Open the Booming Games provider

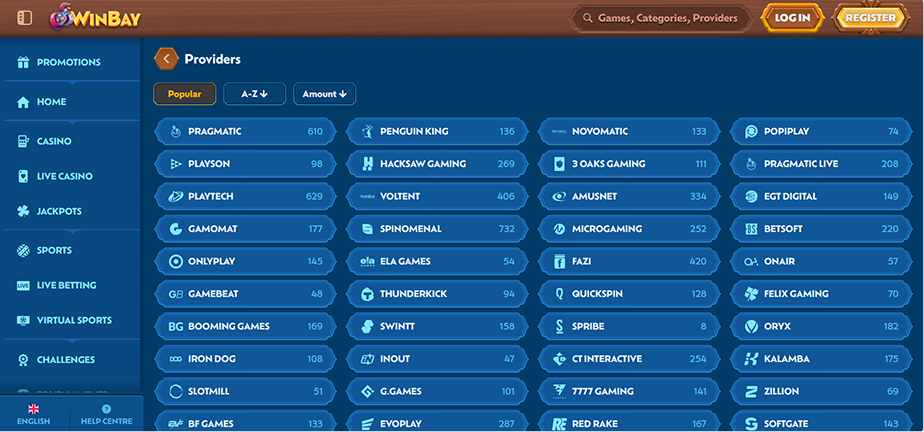pos(245,327)
